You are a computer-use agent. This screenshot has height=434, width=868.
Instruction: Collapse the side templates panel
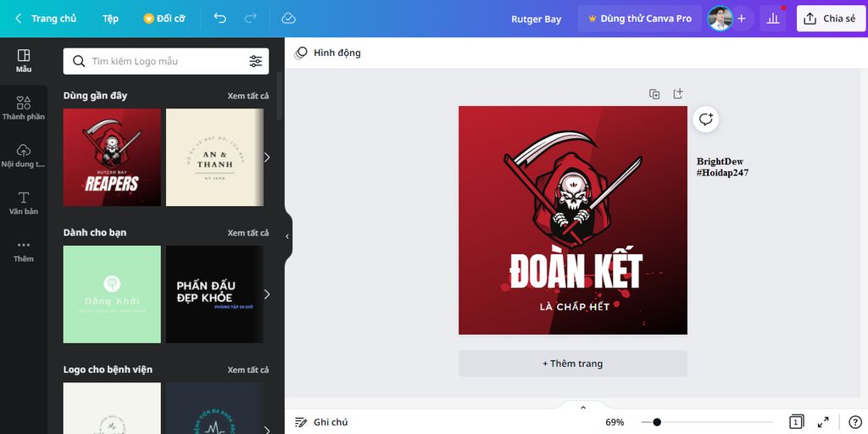(x=287, y=236)
